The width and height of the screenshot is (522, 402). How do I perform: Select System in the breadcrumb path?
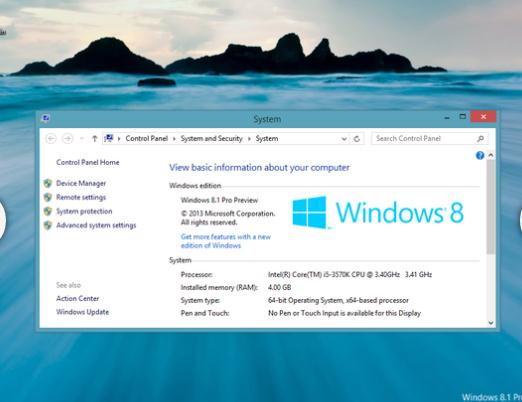(267, 138)
